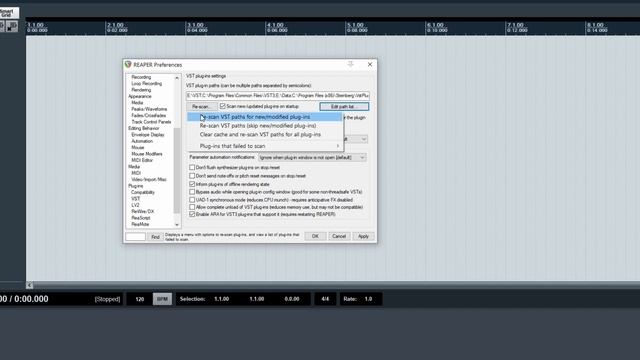Click the REAPER logo in the Preferences title bar
640x360 pixels.
pos(128,64)
